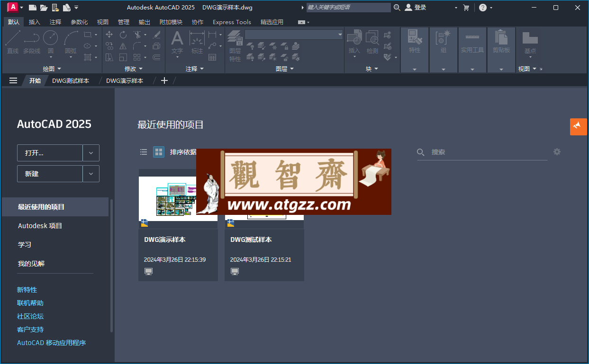Screen dimensions: 589x364
Task: Select the Trim scissors tool
Action: [137, 35]
